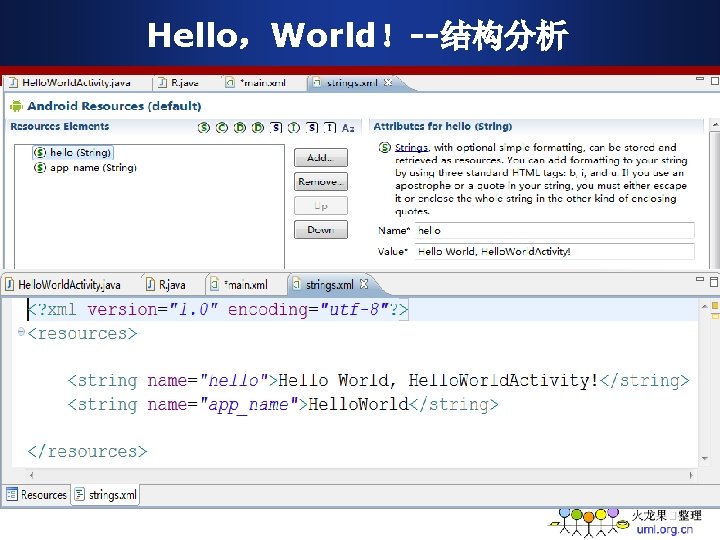Click scroll-down arrow in the XML source editor

pos(704,458)
